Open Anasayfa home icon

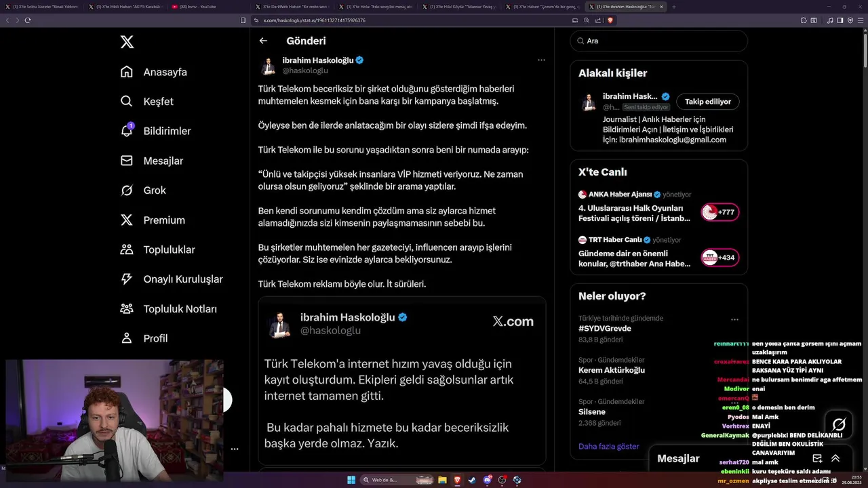[127, 72]
